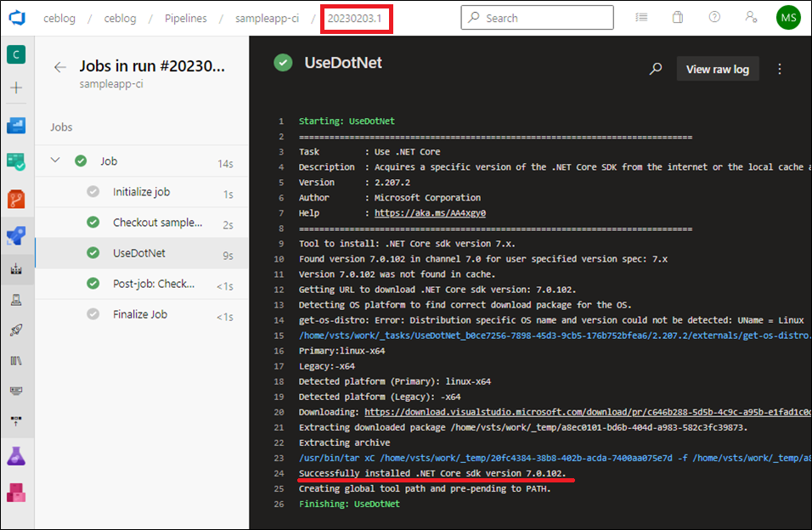Open the aka.ms help link in the log
The width and height of the screenshot is (812, 530).
tap(430, 213)
